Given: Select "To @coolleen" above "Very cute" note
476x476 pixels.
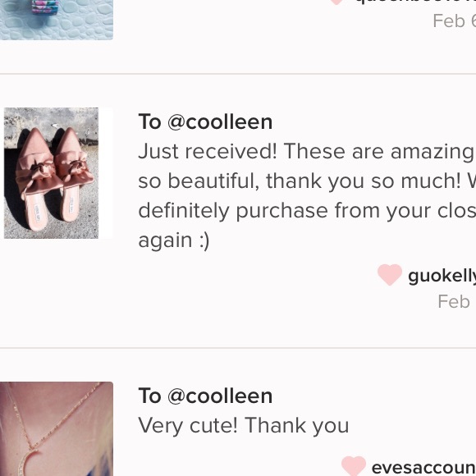Looking at the screenshot, I should pos(205,396).
